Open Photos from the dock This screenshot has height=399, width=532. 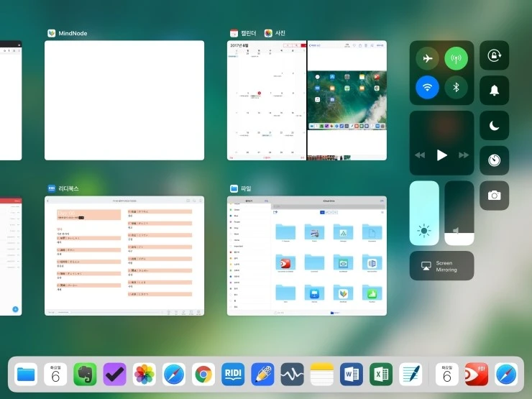pos(145,375)
